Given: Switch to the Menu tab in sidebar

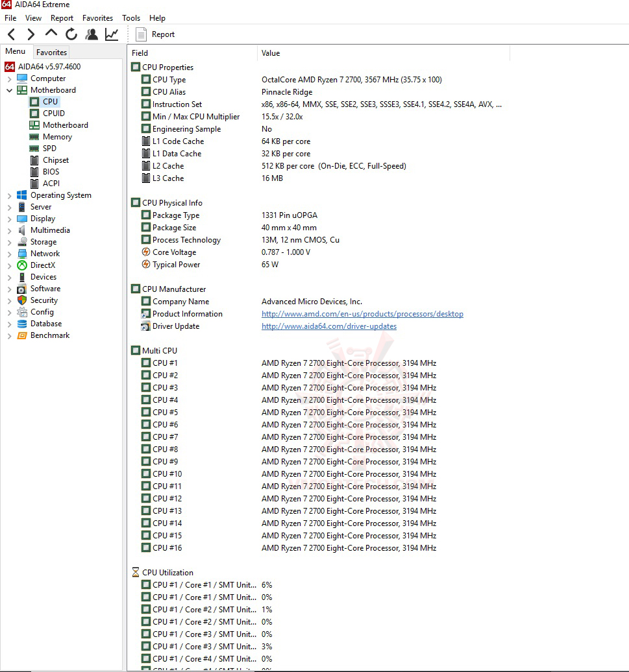Looking at the screenshot, I should 16,51.
